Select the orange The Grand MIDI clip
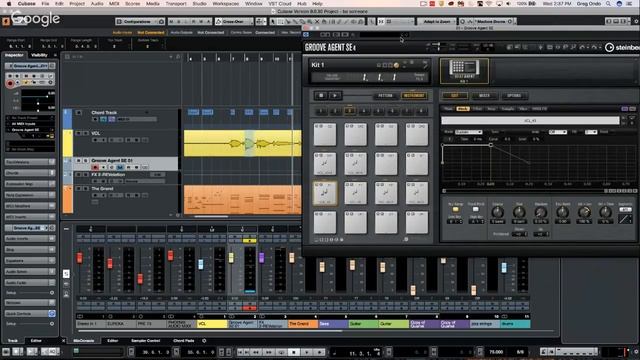 (x=242, y=200)
